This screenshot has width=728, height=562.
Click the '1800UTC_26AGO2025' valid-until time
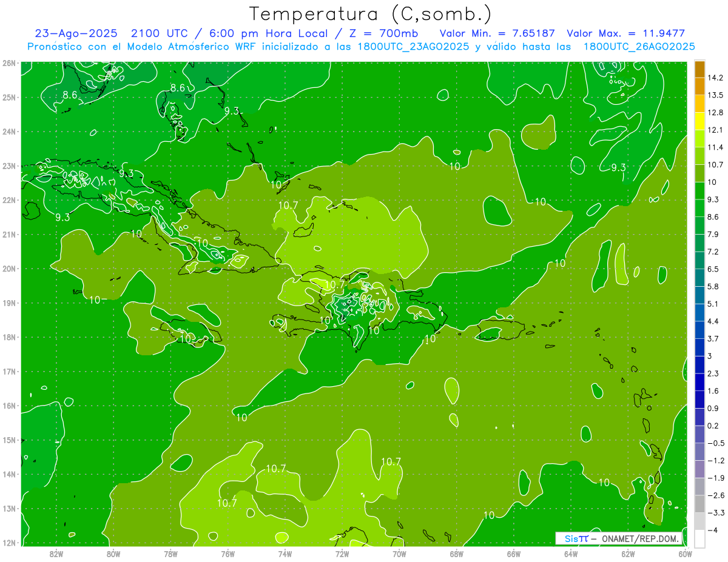pos(639,47)
